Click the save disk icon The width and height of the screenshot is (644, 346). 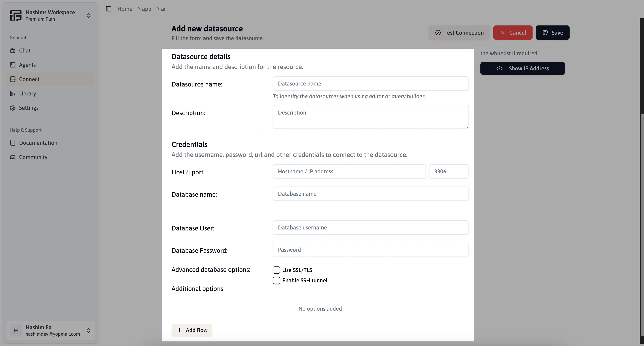545,33
